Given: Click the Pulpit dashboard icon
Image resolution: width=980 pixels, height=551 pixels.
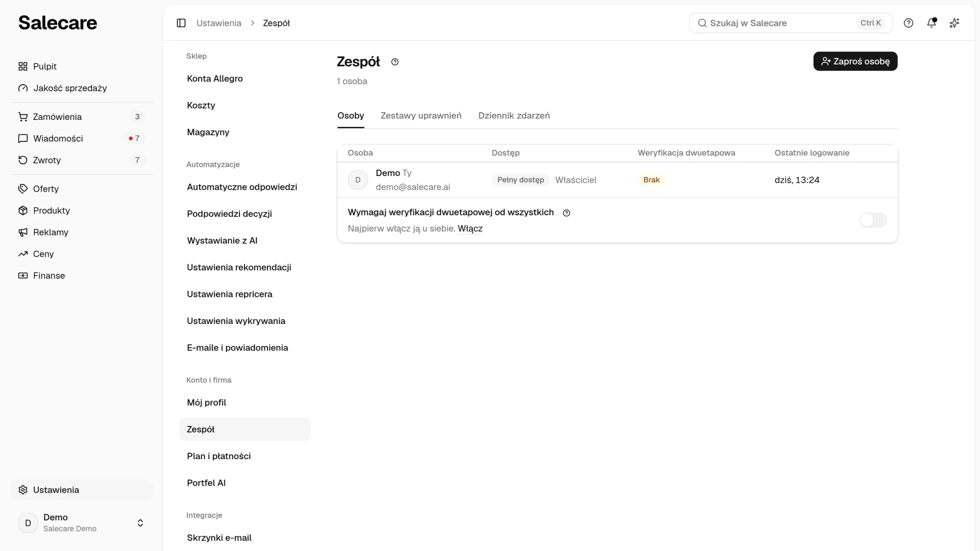Looking at the screenshot, I should [23, 66].
